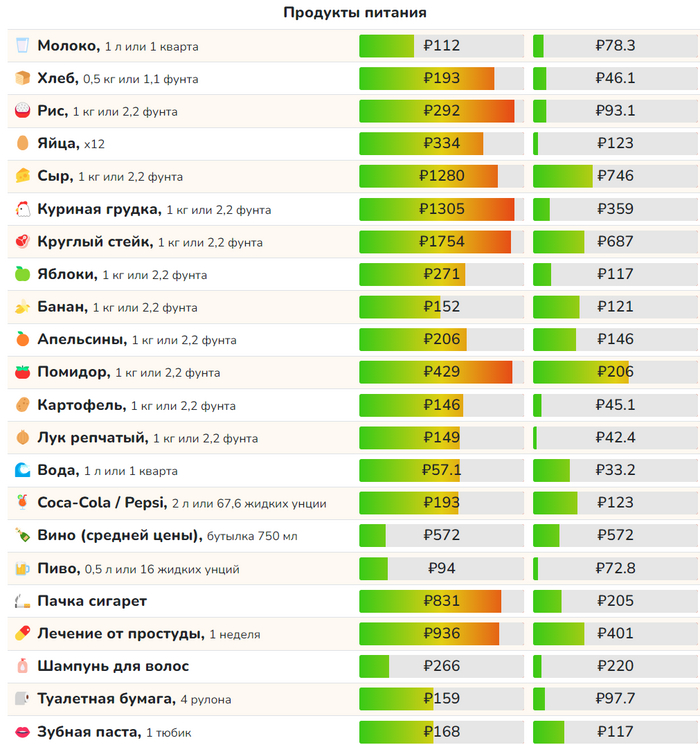
Task: Click the Помидор ₽429 price bar
Action: coord(441,372)
